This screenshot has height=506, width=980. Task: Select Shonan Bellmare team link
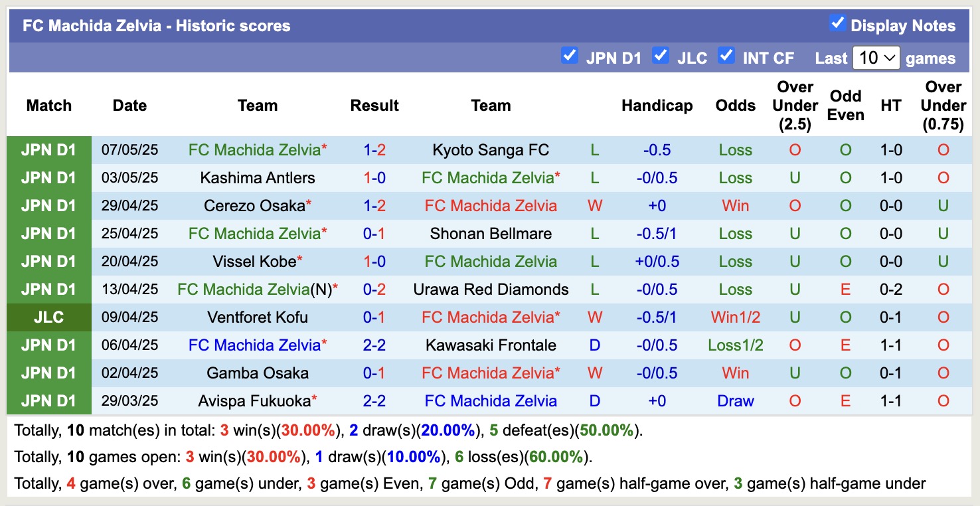click(x=491, y=234)
